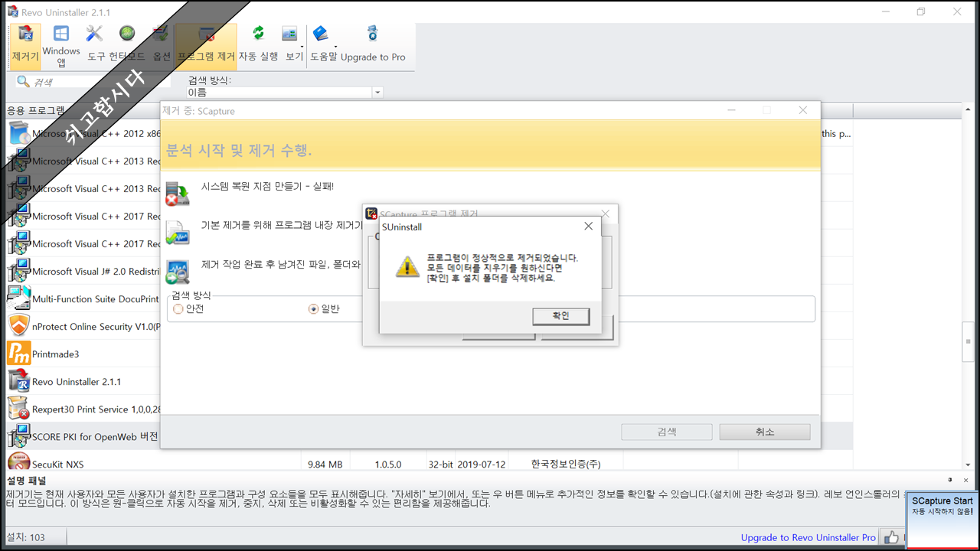Click the 9.84 MB size cell
This screenshot has width=980, height=551.
click(x=325, y=465)
